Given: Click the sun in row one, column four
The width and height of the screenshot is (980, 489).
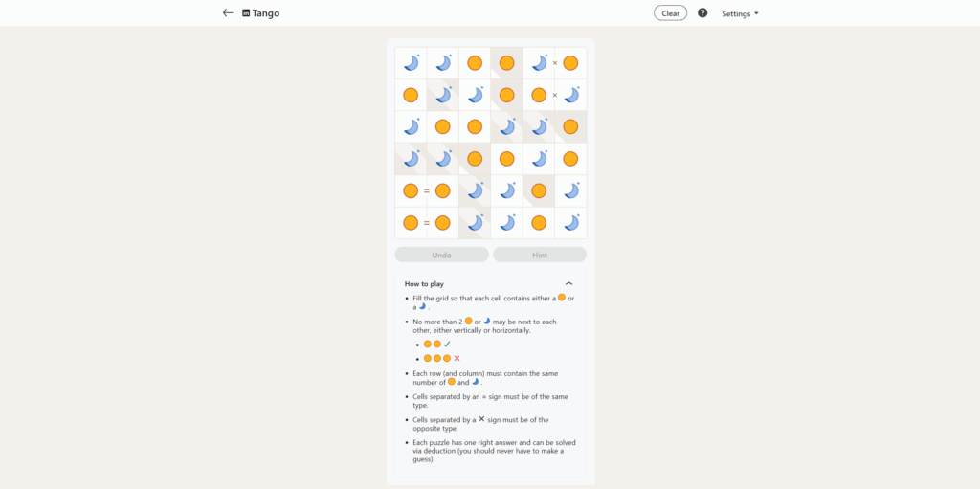Looking at the screenshot, I should tap(506, 63).
